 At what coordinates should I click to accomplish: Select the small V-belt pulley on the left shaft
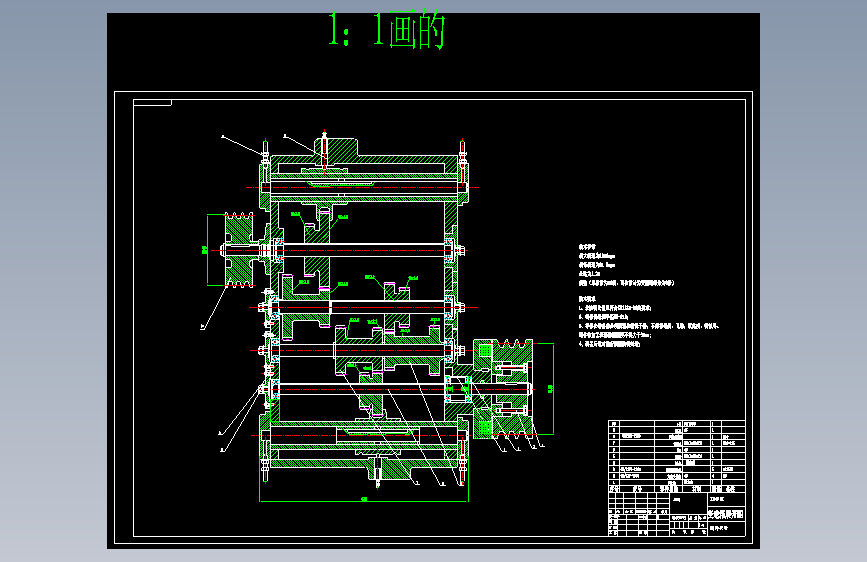pos(239,250)
